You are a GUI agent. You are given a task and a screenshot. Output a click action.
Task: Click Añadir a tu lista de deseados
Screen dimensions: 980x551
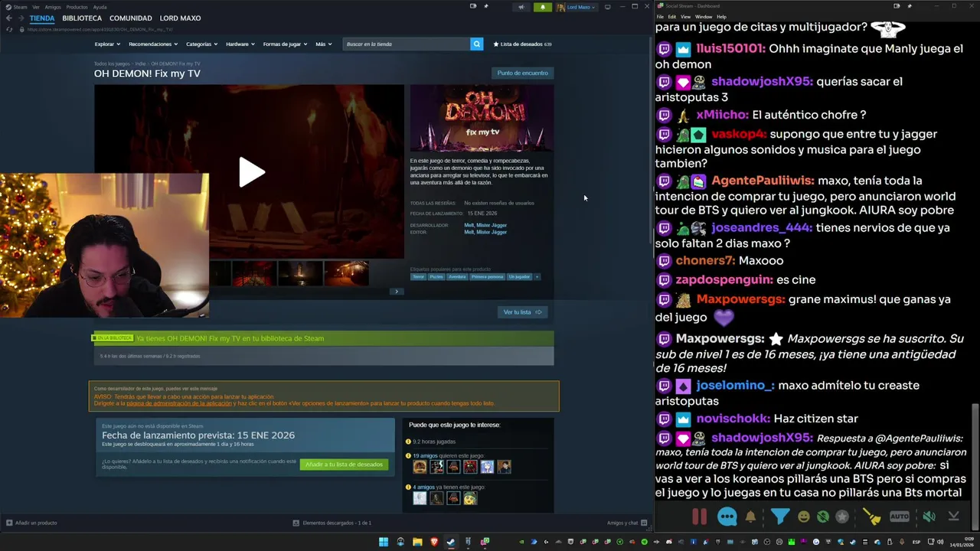click(344, 465)
